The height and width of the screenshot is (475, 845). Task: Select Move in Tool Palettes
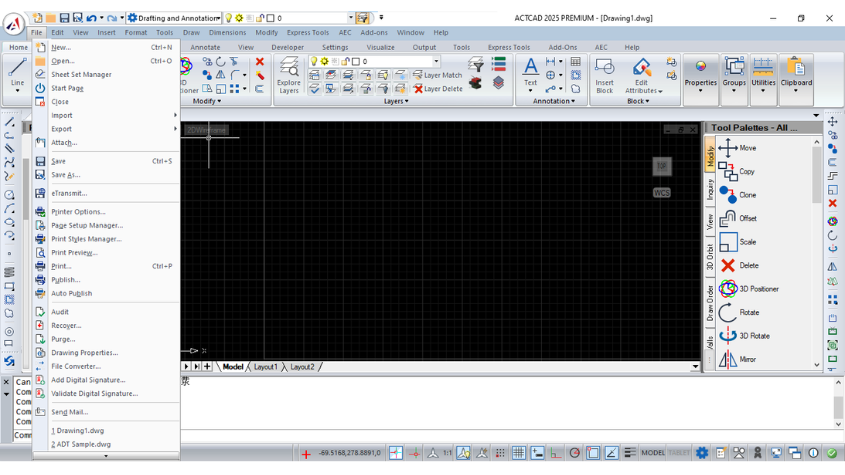point(737,148)
